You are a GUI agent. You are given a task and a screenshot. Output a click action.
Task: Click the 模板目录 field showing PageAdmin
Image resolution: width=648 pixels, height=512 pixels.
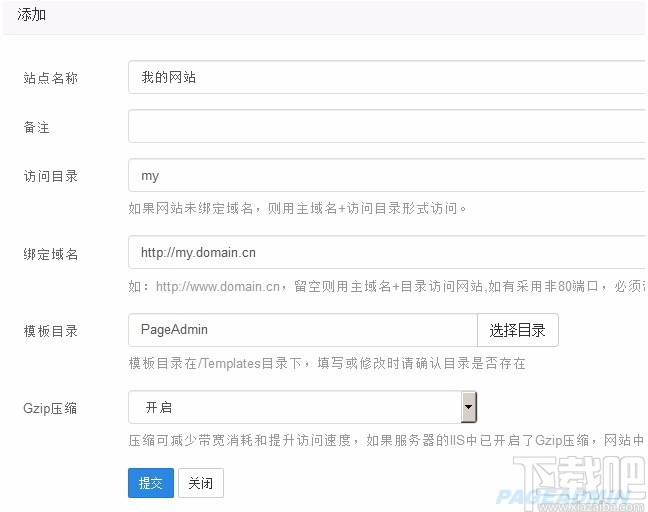click(303, 330)
